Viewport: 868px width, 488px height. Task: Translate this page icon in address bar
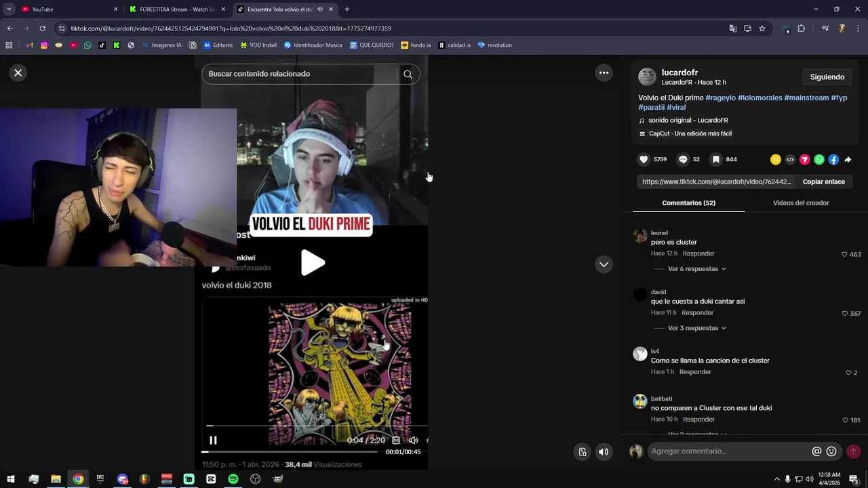(x=732, y=28)
